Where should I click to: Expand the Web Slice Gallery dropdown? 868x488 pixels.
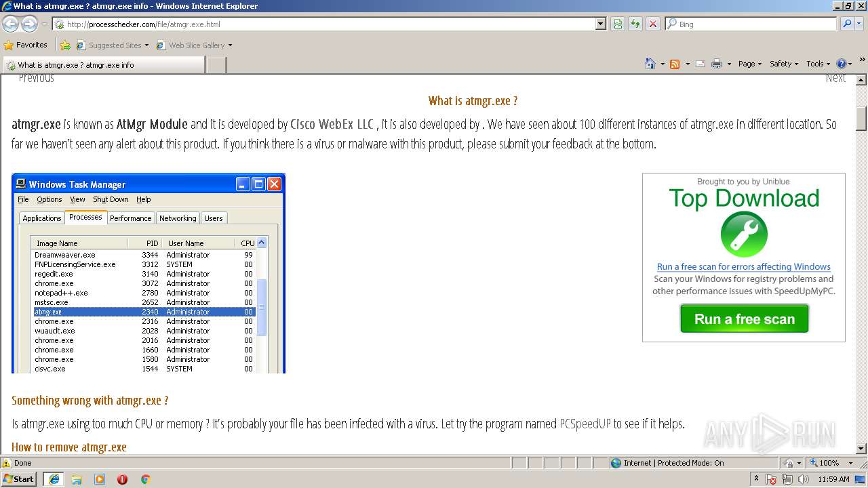(x=230, y=45)
